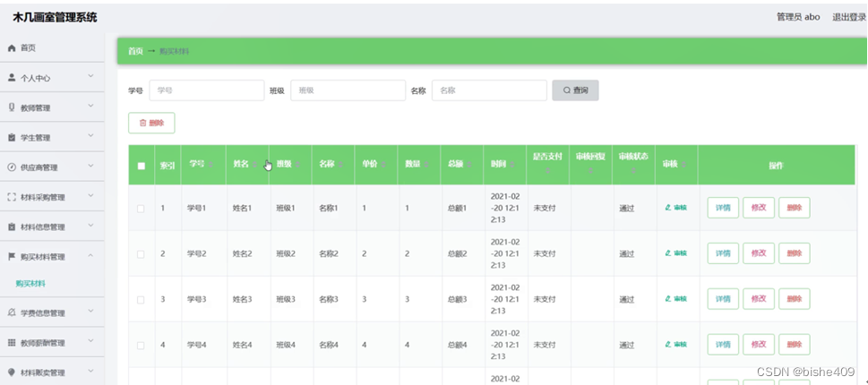Click the 退出登录 link
This screenshot has height=385, width=868.
[x=848, y=17]
